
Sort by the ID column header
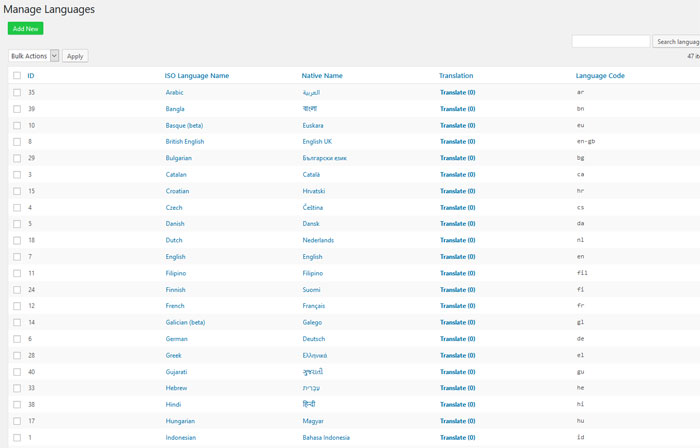click(x=31, y=75)
